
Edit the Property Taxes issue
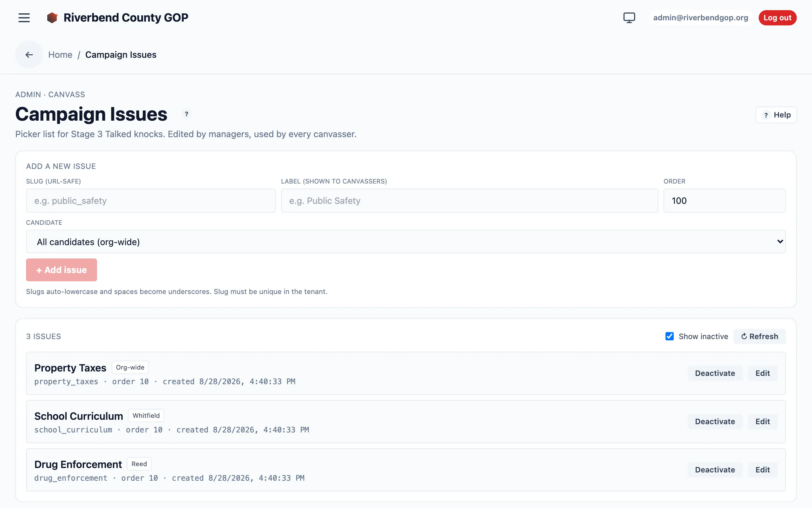coord(762,373)
